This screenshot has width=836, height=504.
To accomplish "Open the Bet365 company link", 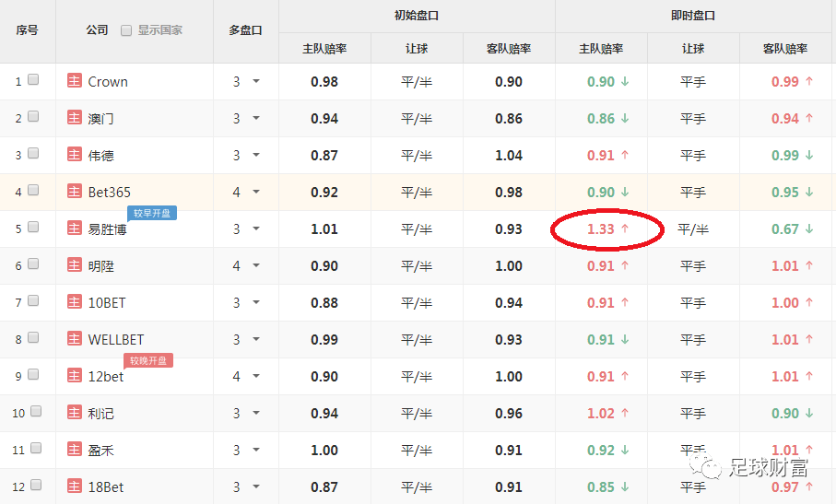I will pos(110,192).
